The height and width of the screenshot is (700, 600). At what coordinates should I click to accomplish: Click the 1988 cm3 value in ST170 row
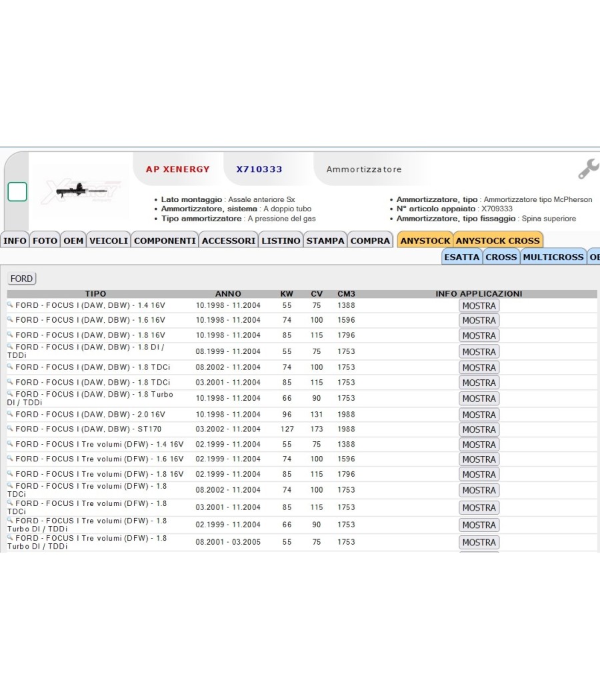(x=347, y=429)
